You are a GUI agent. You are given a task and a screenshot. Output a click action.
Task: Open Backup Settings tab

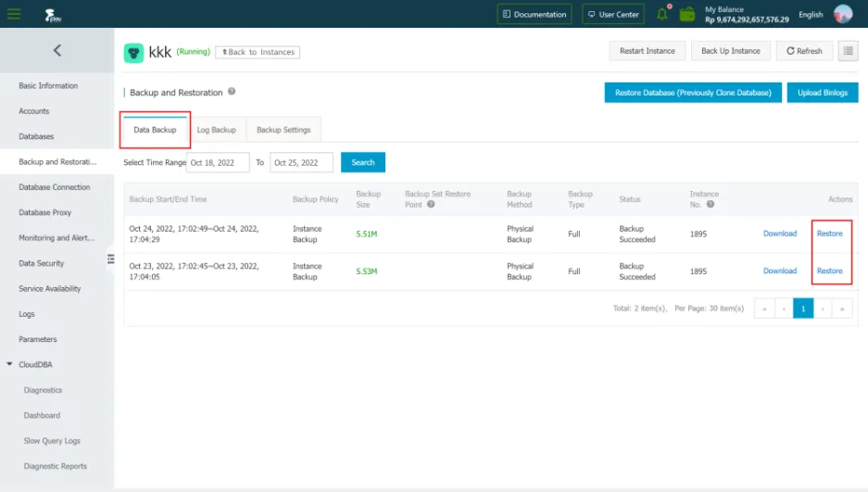pyautogui.click(x=283, y=130)
